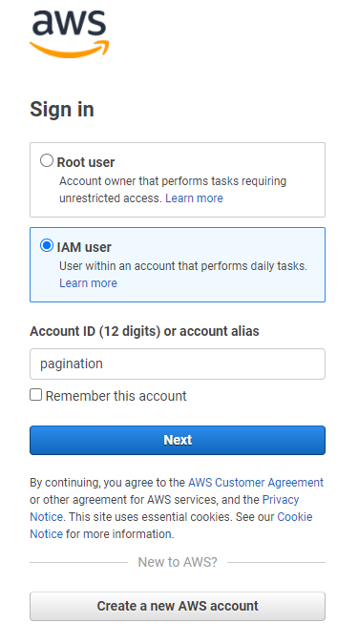Screen dimensions: 358x644
Task: Focus the account alias field containing pagination
Action: [178, 364]
